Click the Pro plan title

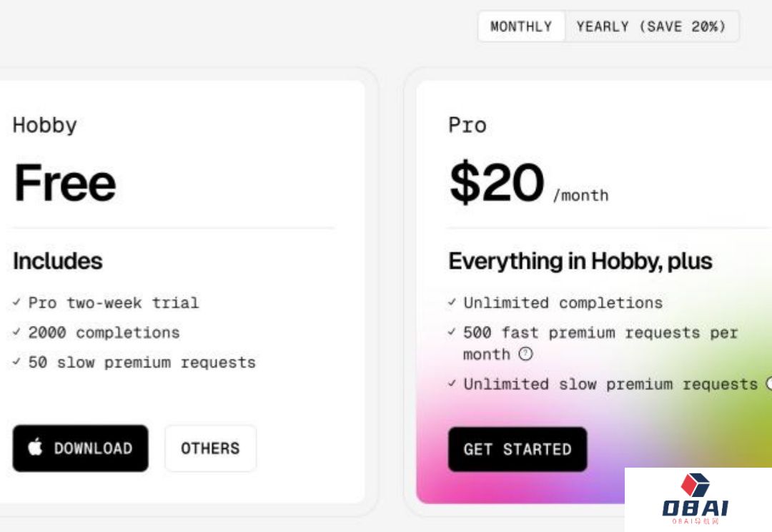coord(467,125)
